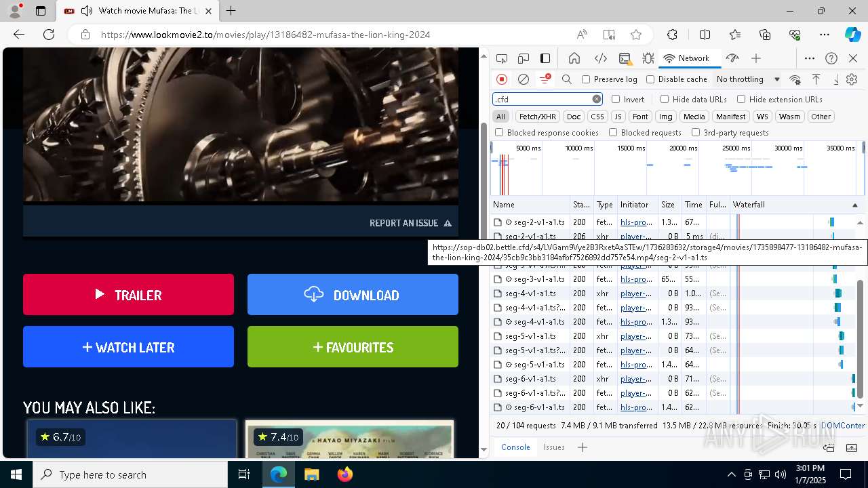The width and height of the screenshot is (868, 488).
Task: Check 3rd-party requests option
Action: coord(696,133)
